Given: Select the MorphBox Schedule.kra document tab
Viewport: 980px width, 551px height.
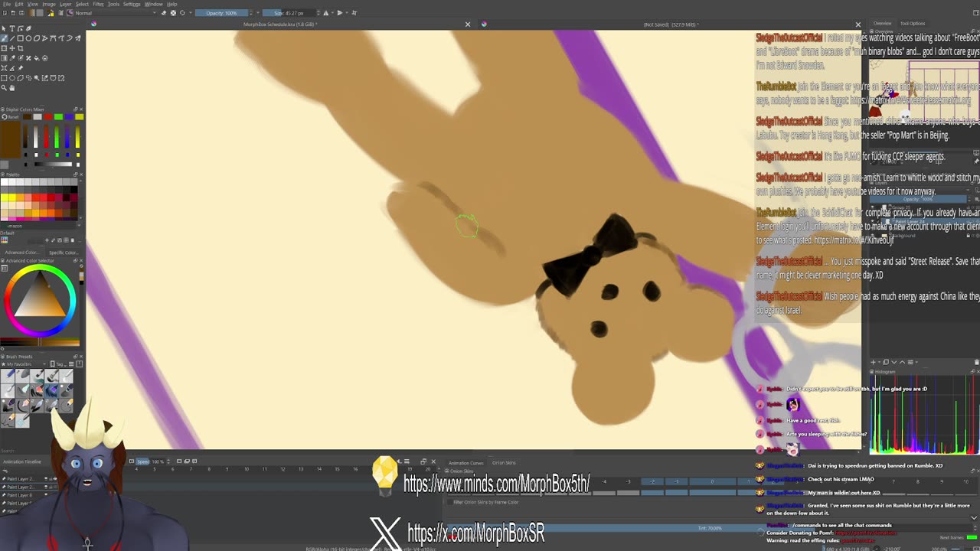Looking at the screenshot, I should [x=280, y=24].
